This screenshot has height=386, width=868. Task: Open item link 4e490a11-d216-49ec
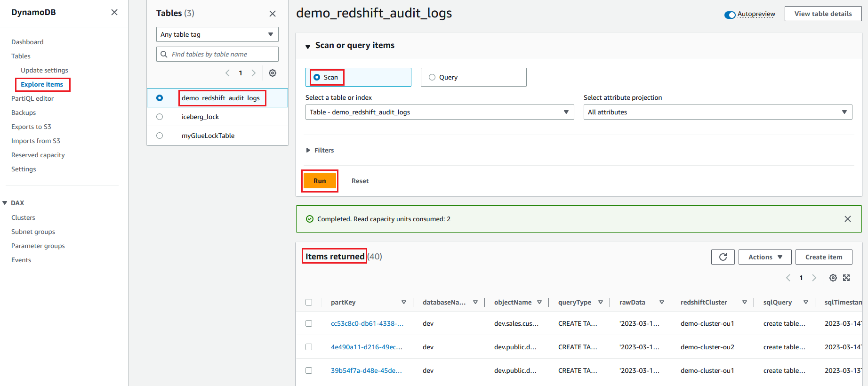(x=367, y=347)
